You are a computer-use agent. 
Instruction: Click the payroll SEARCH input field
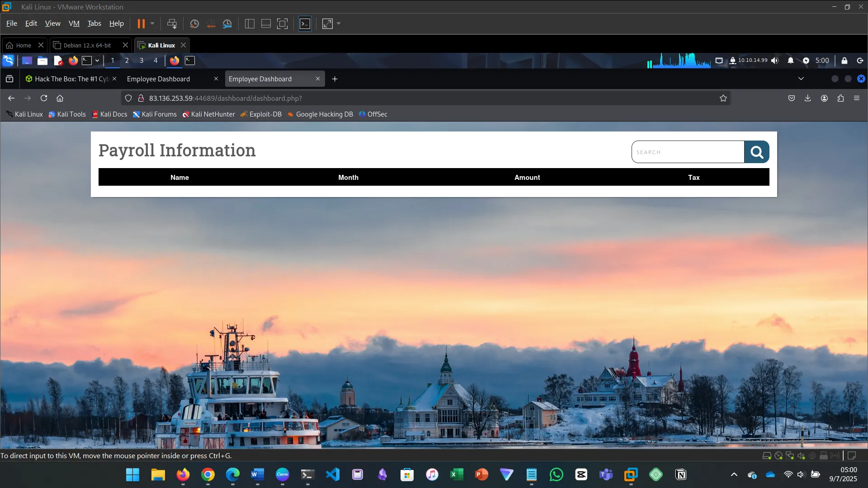click(x=687, y=152)
